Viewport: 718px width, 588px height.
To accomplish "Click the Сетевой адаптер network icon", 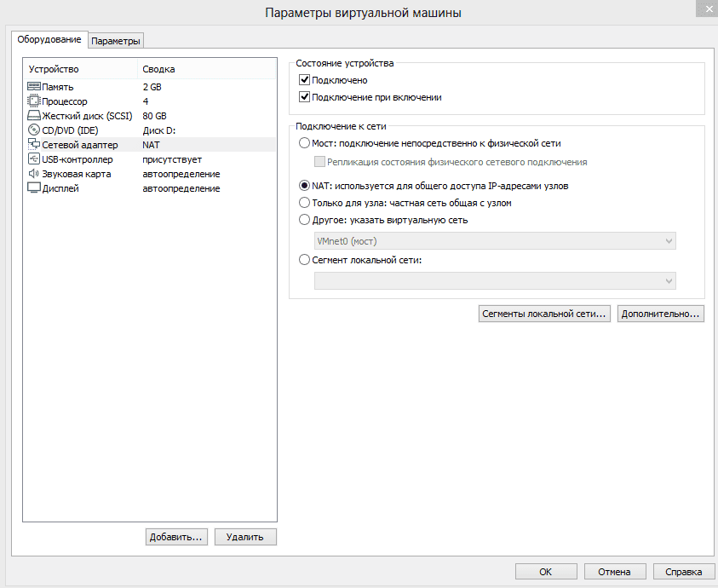I will [34, 145].
